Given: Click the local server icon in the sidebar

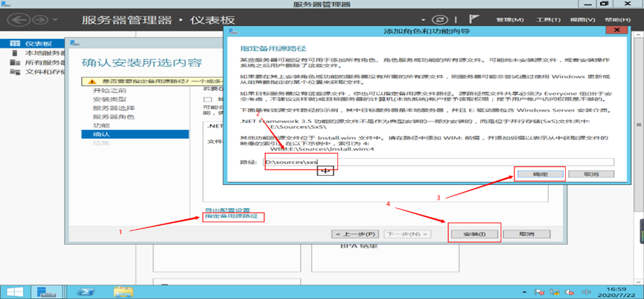Looking at the screenshot, I should (15, 53).
